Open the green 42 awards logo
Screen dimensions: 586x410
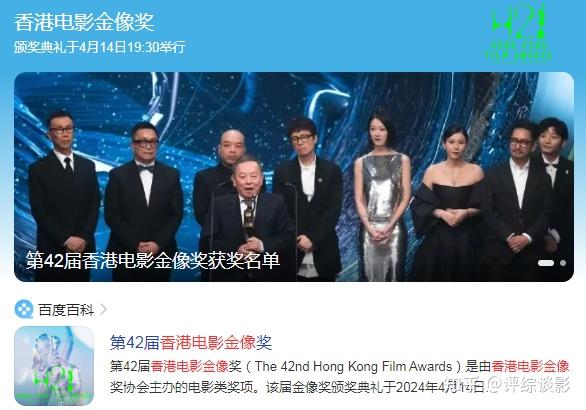click(518, 34)
